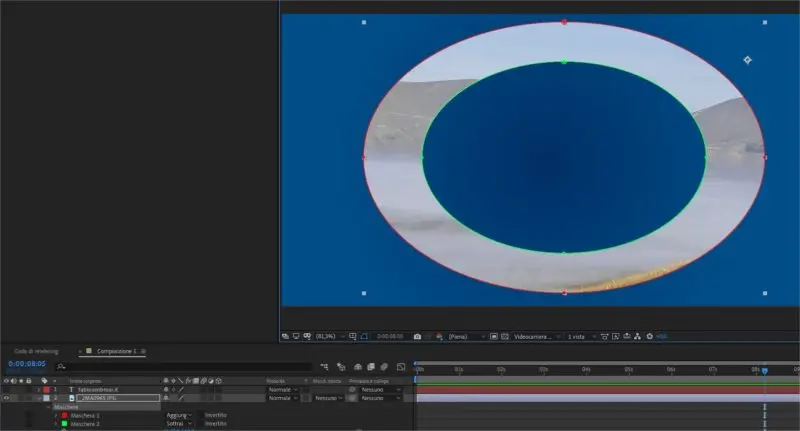Toggle mask and shape path visibility icon
The width and height of the screenshot is (800, 431).
click(x=364, y=337)
